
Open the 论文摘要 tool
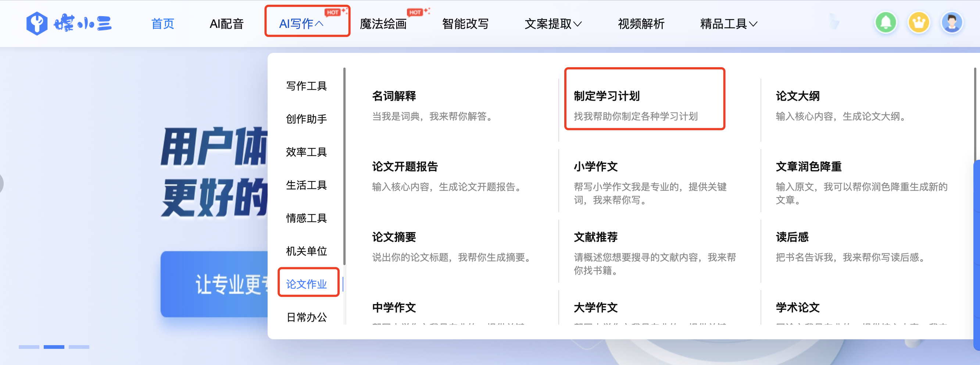[x=394, y=237]
